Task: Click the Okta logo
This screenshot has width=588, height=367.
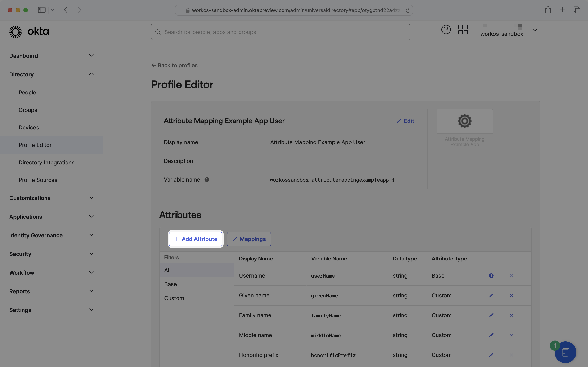Action: [x=29, y=31]
